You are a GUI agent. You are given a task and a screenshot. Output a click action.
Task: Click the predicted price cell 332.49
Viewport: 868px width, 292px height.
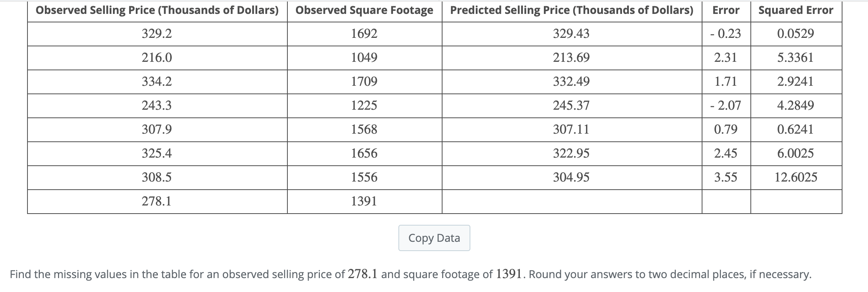pyautogui.click(x=571, y=81)
